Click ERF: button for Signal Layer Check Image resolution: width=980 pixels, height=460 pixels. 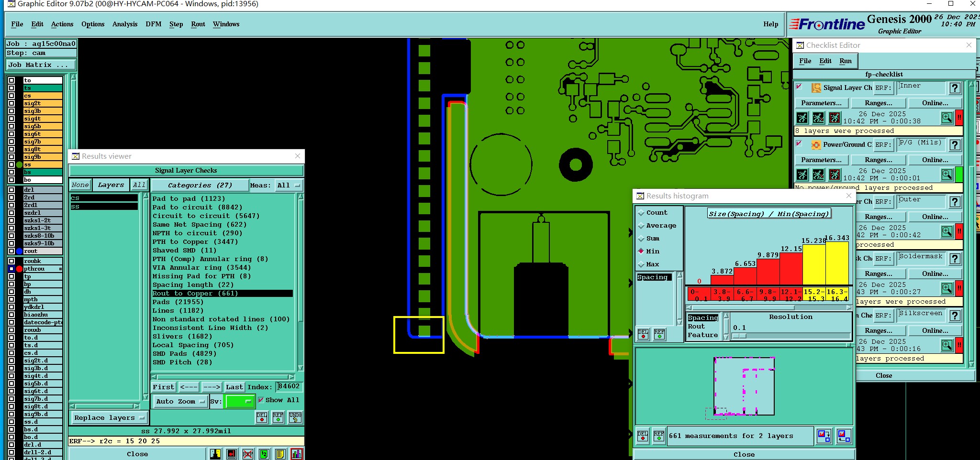[x=883, y=88]
